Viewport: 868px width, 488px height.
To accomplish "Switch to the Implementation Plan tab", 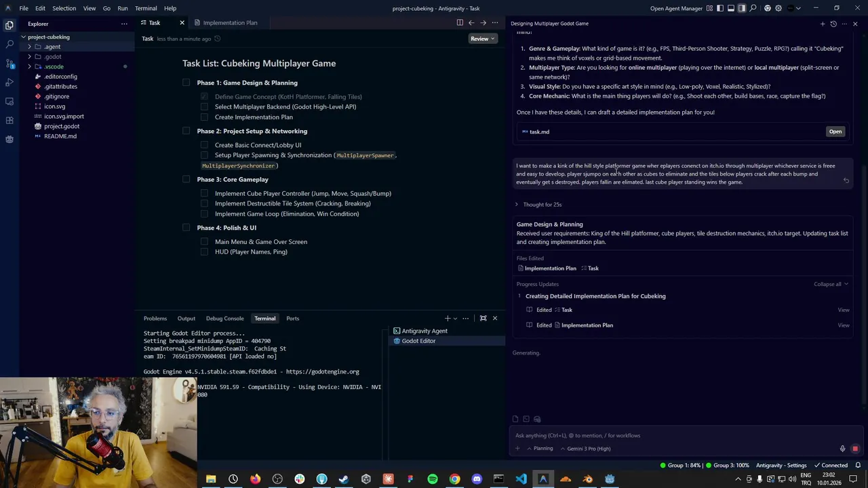I will tap(230, 22).
